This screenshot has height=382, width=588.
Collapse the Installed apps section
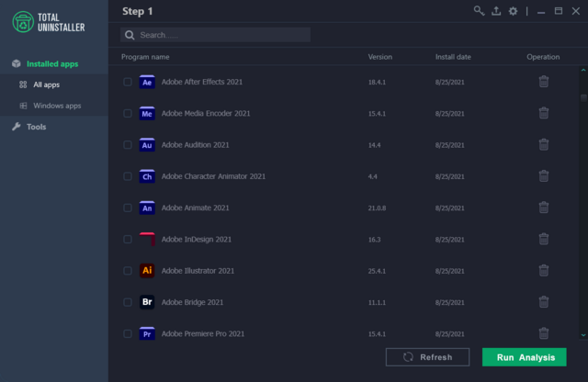pos(51,63)
